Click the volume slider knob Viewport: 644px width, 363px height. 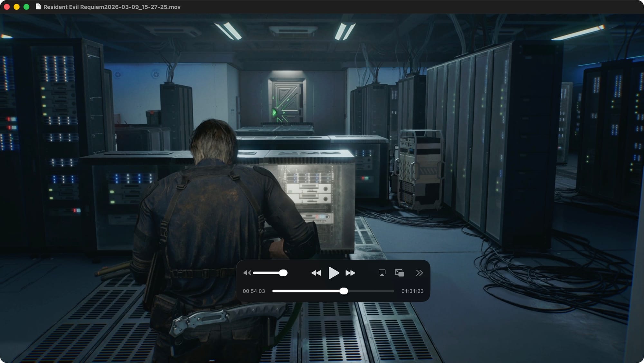pos(283,273)
